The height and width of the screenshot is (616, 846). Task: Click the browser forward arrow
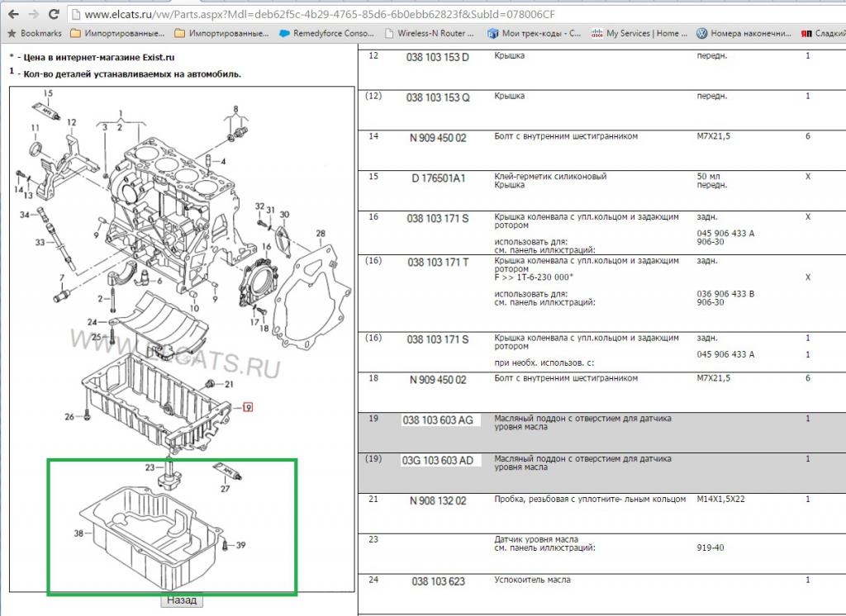(33, 14)
